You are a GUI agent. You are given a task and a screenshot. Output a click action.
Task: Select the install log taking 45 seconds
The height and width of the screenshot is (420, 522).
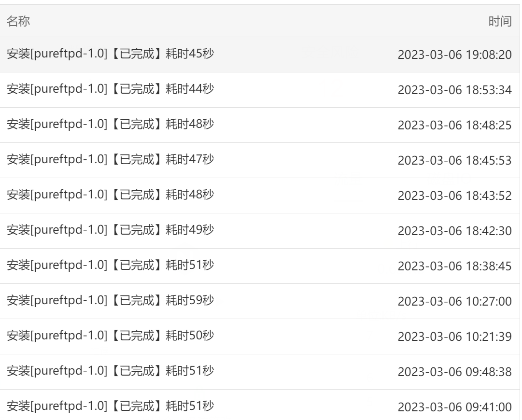coord(260,55)
